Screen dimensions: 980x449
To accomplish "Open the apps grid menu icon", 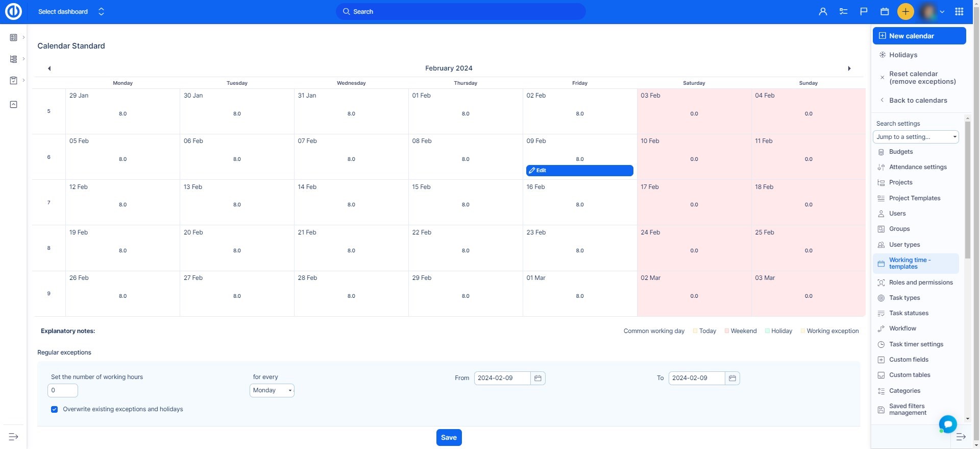I will pos(959,11).
